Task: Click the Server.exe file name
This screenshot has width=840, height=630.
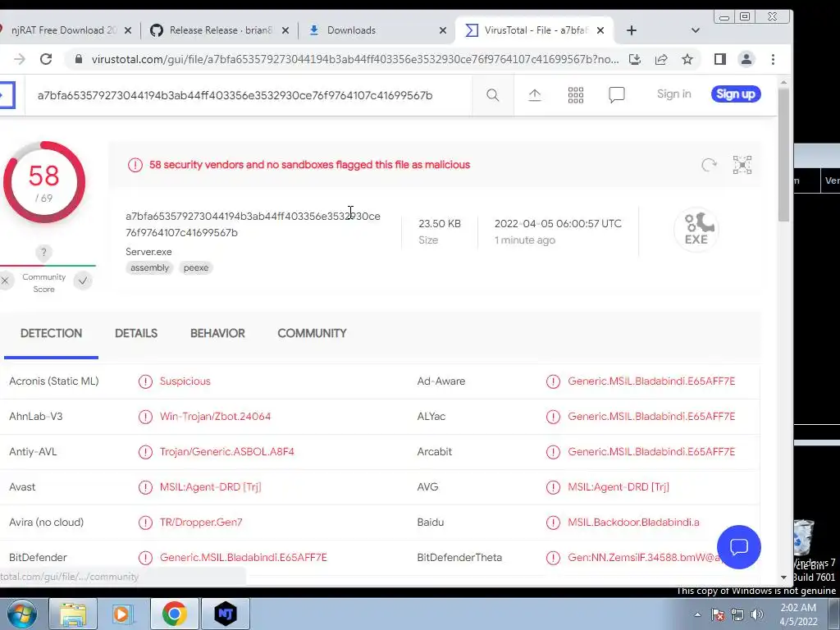Action: coord(148,252)
